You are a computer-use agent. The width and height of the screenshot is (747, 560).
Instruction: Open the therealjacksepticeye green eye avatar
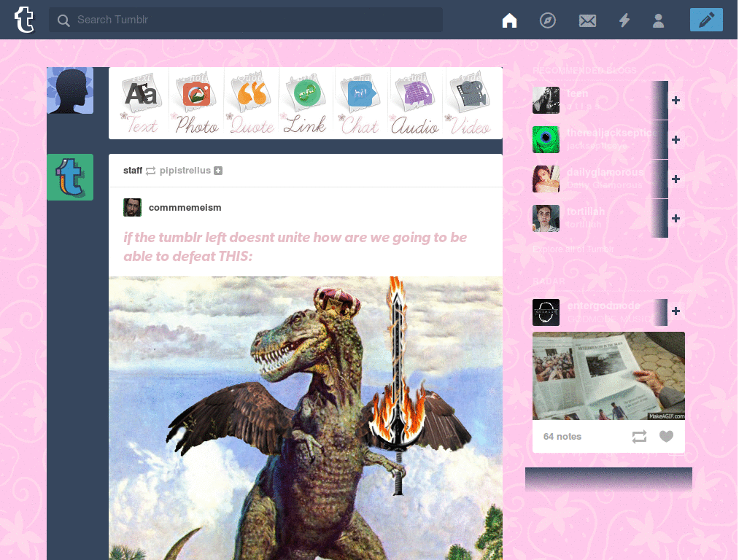pos(546,139)
